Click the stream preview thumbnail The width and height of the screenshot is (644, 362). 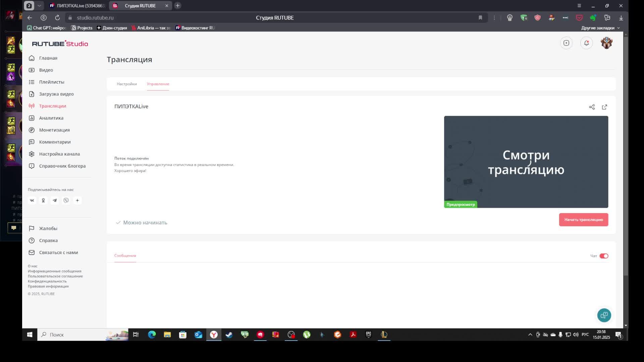(526, 162)
